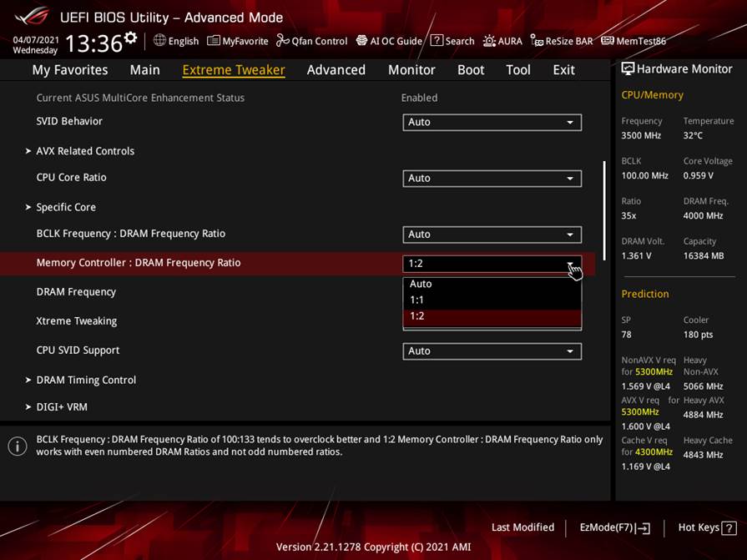Open CPU Core Ratio dropdown
The width and height of the screenshot is (747, 560).
[x=492, y=179]
